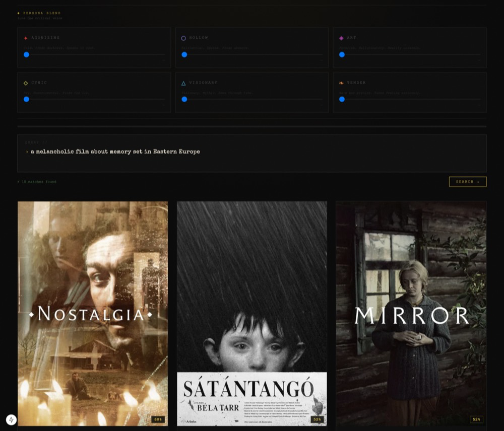
Task: Click the 52% match badge on Sátántangó
Action: [x=317, y=419]
